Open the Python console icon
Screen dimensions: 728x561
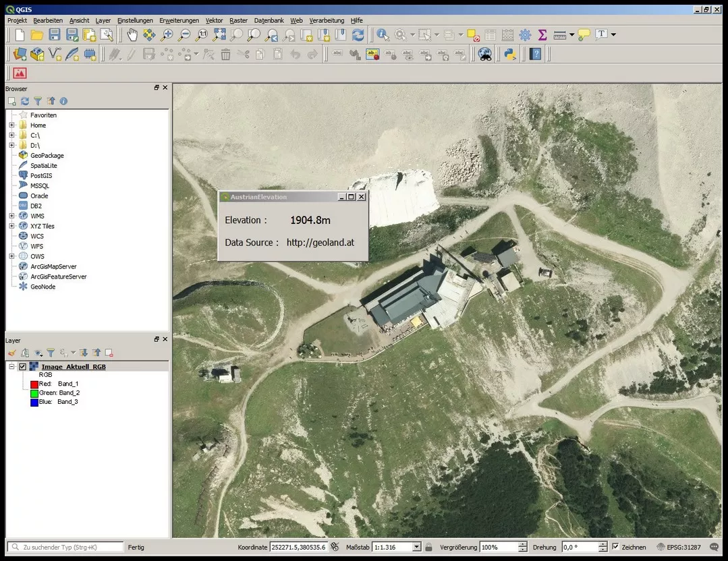point(510,55)
